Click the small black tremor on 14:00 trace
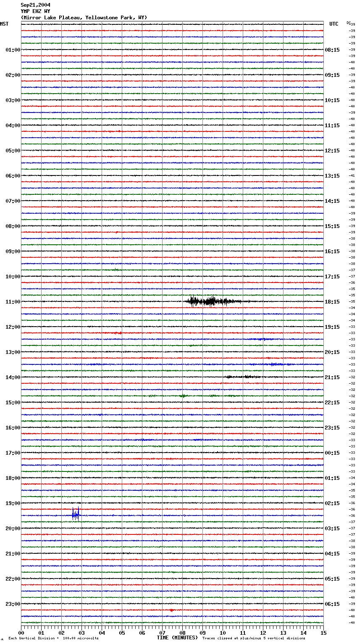The image size is (357, 644). 243,377
